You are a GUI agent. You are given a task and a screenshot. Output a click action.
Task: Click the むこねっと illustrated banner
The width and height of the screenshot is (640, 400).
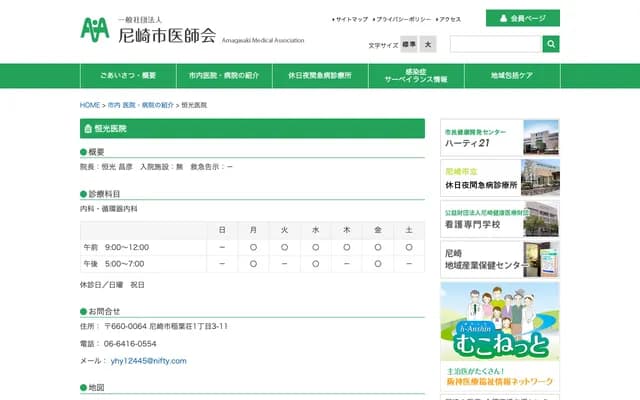tap(500, 322)
